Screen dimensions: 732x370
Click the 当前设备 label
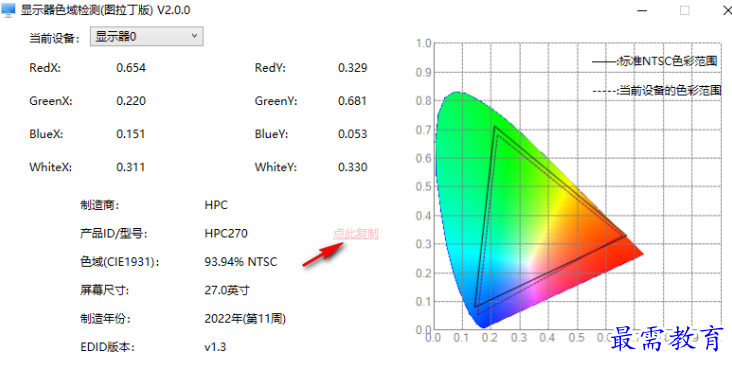(54, 38)
